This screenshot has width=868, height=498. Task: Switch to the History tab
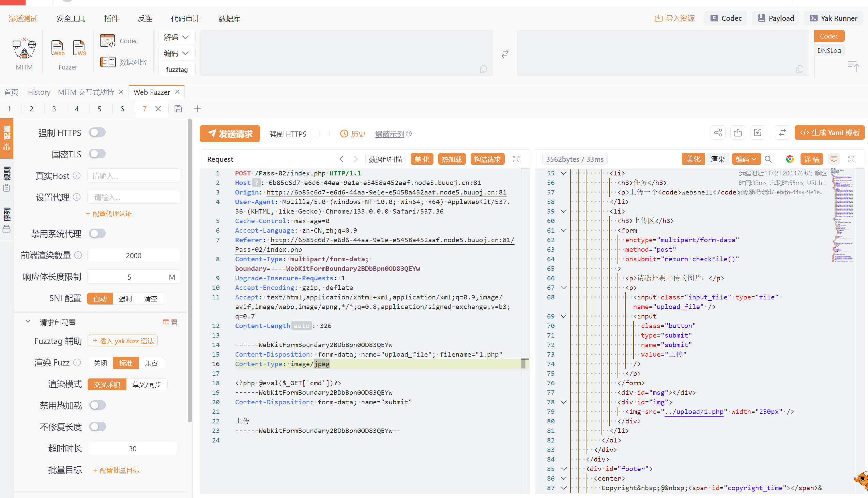point(39,92)
